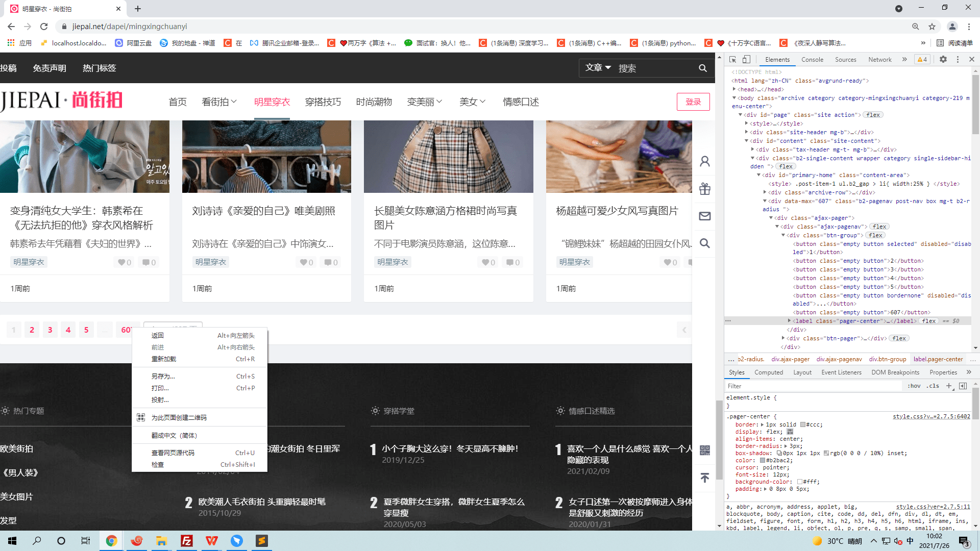The image size is (980, 551).
Task: Bookmark this page with the star icon
Action: pos(932,27)
